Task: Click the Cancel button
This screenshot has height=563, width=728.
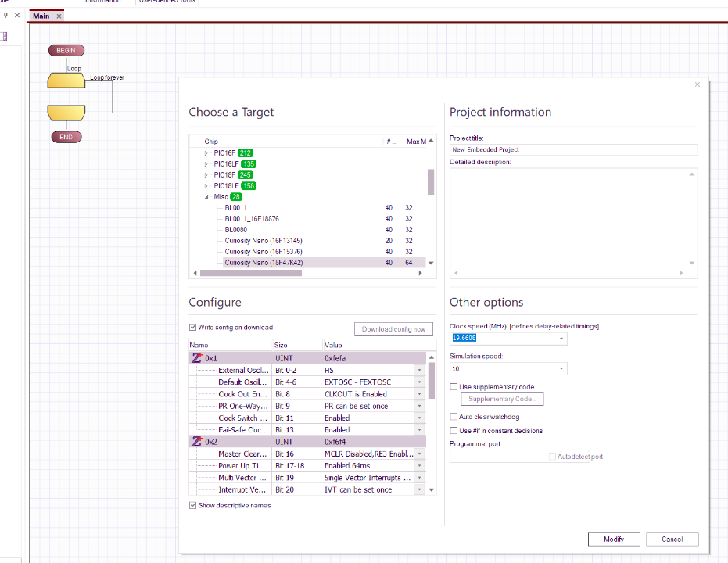Action: click(672, 540)
